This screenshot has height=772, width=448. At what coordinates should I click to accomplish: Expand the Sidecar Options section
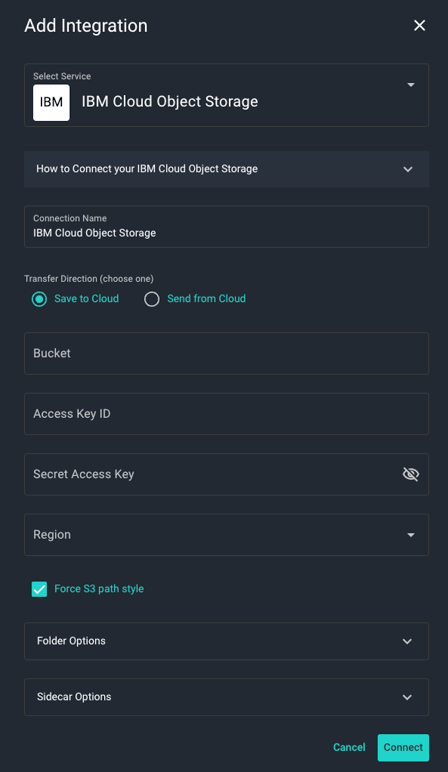[x=226, y=697]
